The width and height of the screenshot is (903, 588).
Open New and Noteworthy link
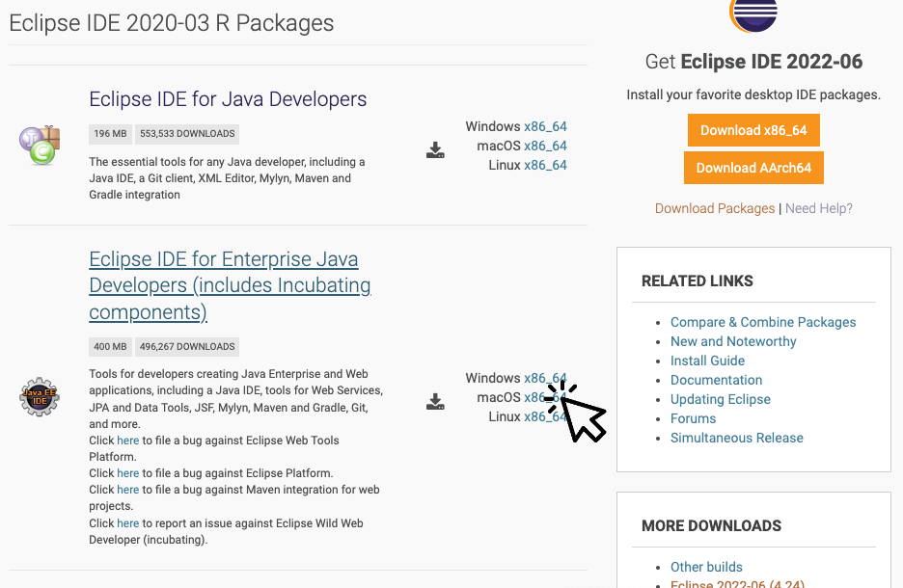(x=733, y=342)
